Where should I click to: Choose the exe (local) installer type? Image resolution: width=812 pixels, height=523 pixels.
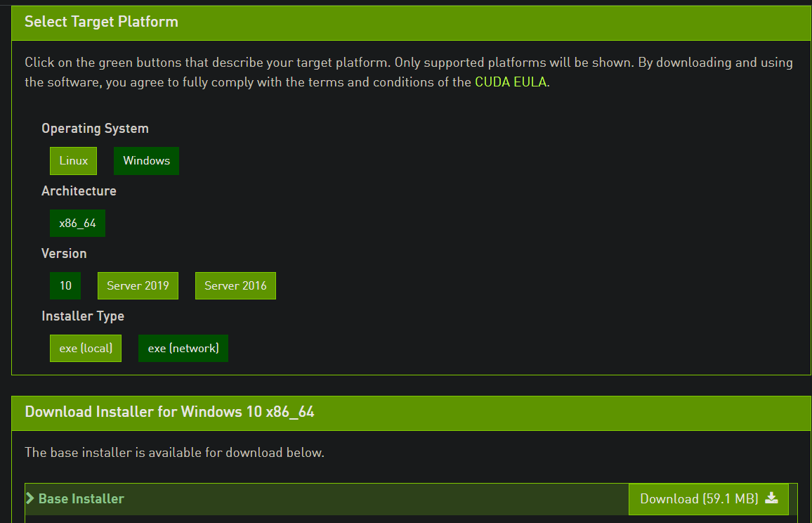(x=86, y=349)
